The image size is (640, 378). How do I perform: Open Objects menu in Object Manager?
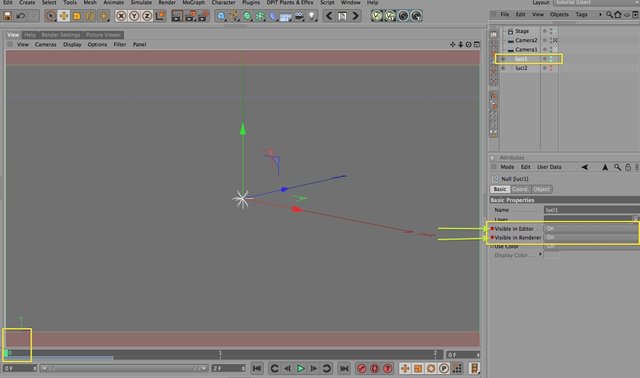click(559, 14)
